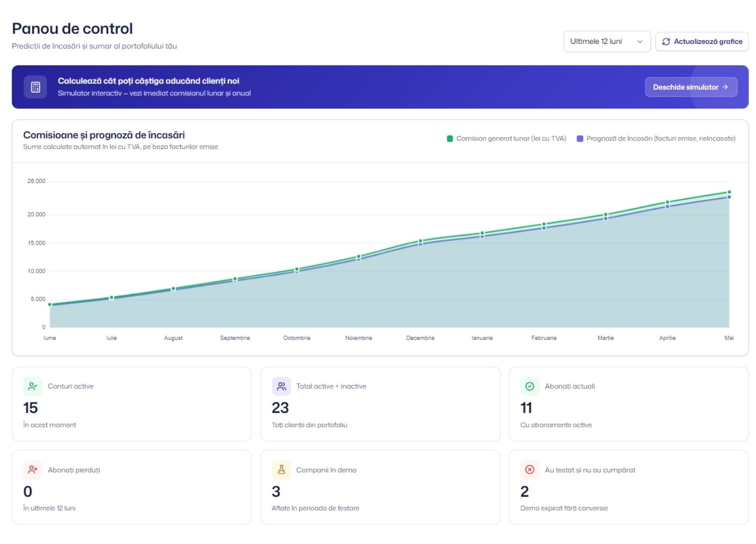Screen dimensions: 756x544
Task: Select the Conturi active card showing 15
Action: pos(132,404)
